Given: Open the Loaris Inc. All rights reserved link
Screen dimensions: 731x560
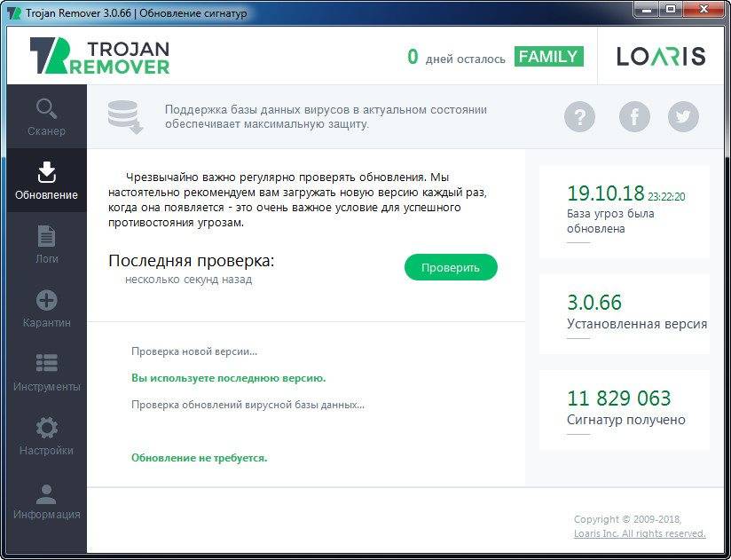Looking at the screenshot, I should tap(640, 533).
